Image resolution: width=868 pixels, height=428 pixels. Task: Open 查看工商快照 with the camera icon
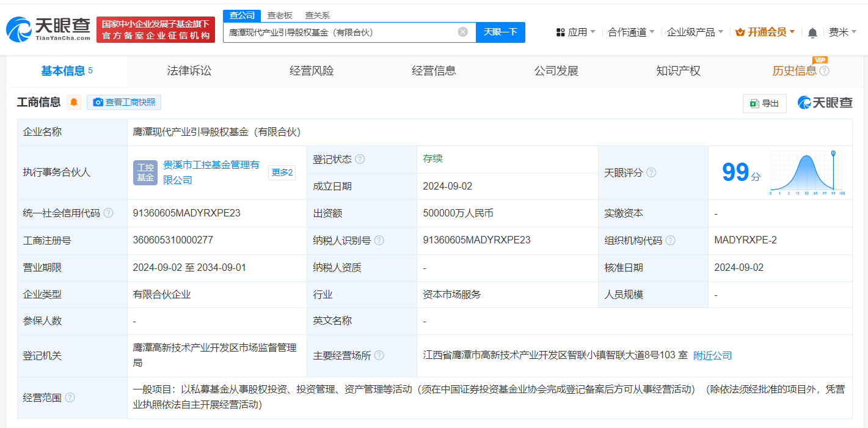tap(124, 102)
